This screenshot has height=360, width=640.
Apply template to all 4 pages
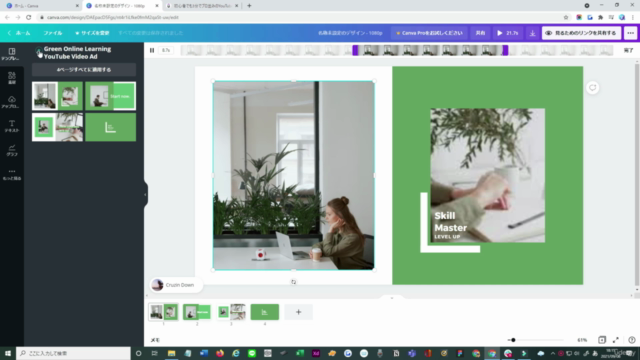pos(84,70)
